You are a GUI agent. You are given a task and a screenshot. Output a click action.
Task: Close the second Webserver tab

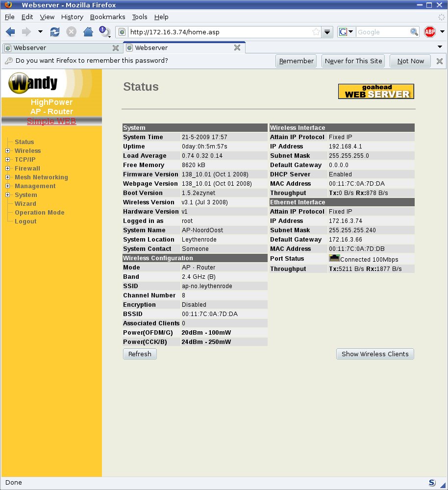coord(237,48)
